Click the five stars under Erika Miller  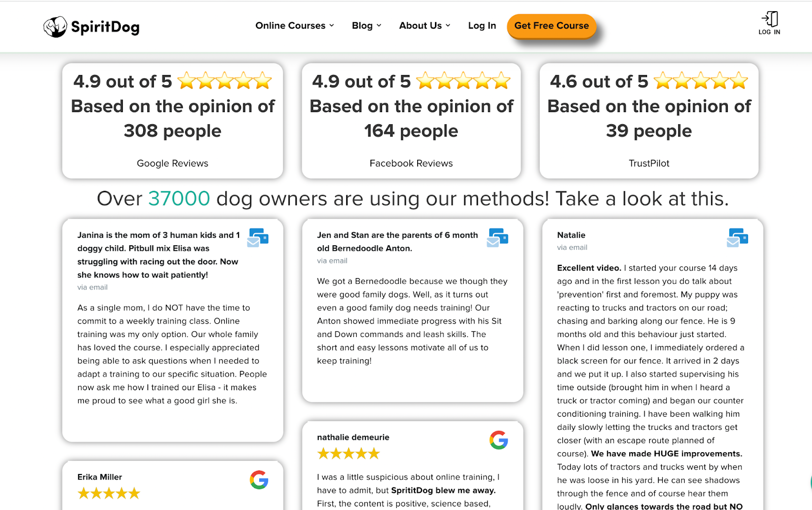pyautogui.click(x=109, y=493)
